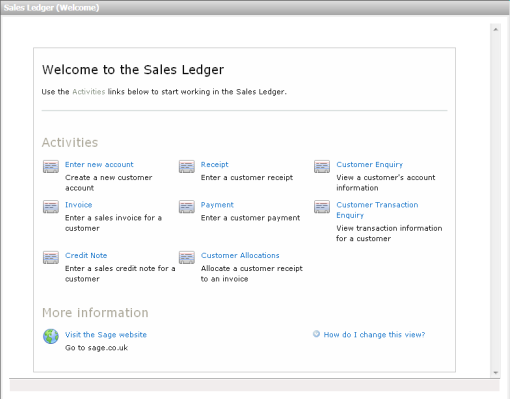Viewport: 510px width, 399px height.
Task: Open the Enter new account link
Action: (x=99, y=164)
